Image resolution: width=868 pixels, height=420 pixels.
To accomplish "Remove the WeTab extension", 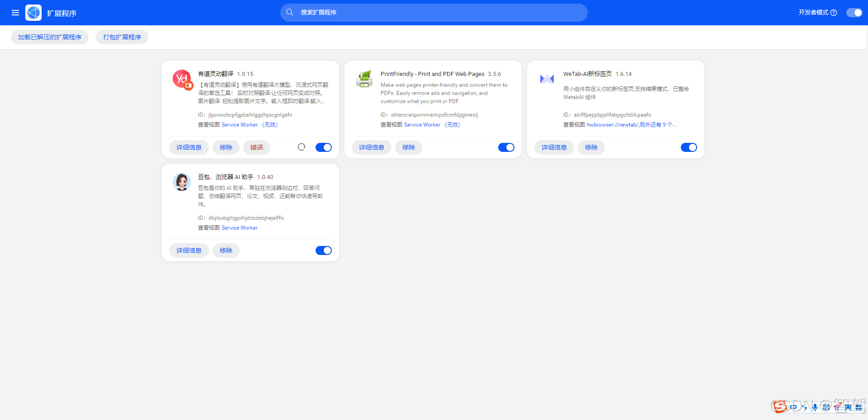I will (591, 147).
